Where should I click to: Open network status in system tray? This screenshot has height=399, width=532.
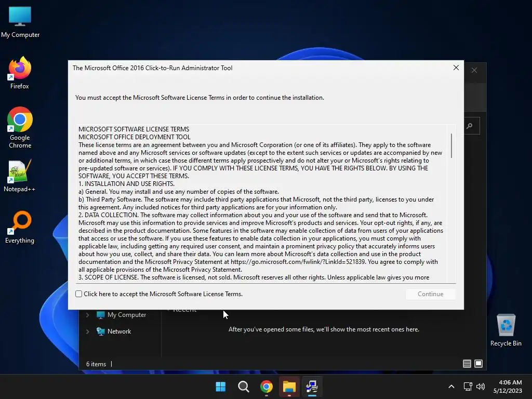[x=468, y=387]
